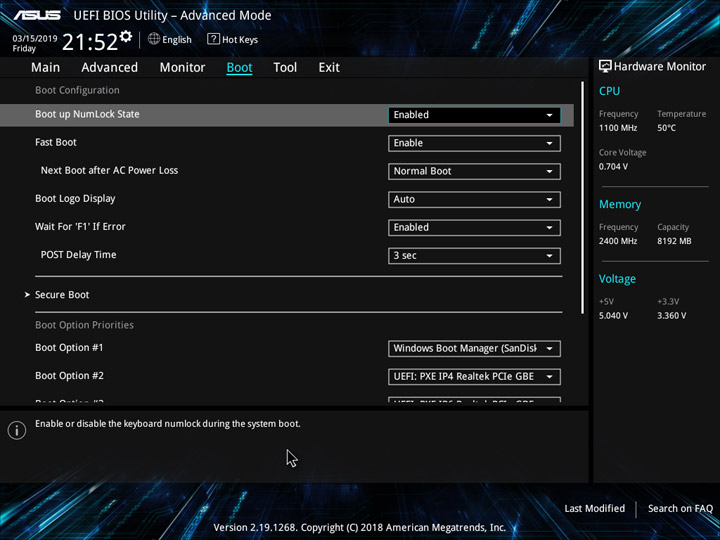Click the 50°C temperature value
Screen dimensions: 720x540
tap(666, 128)
